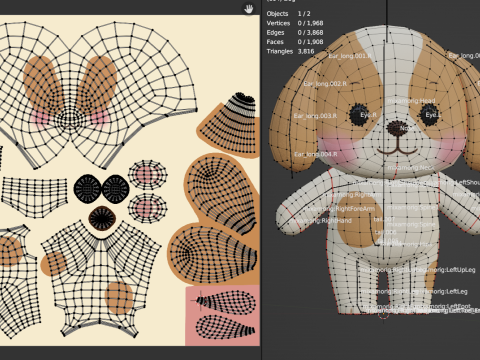This screenshot has width=480, height=360.
Task: Select the dark brown nose UV island
Action: pyautogui.click(x=102, y=218)
